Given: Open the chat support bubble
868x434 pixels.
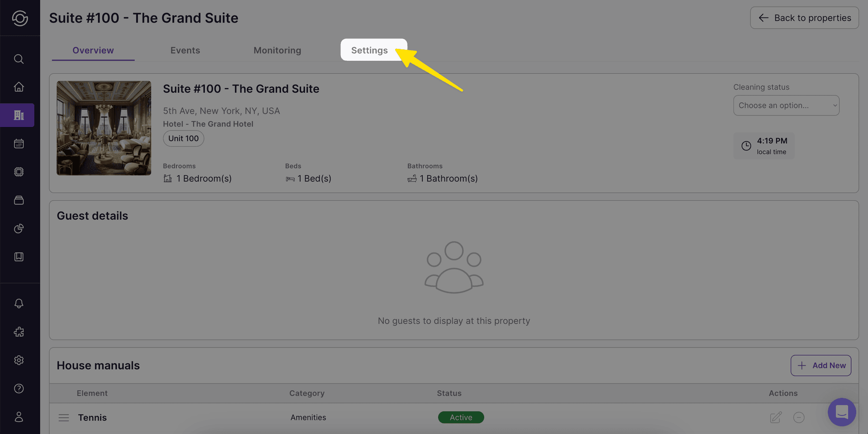Looking at the screenshot, I should 841,412.
